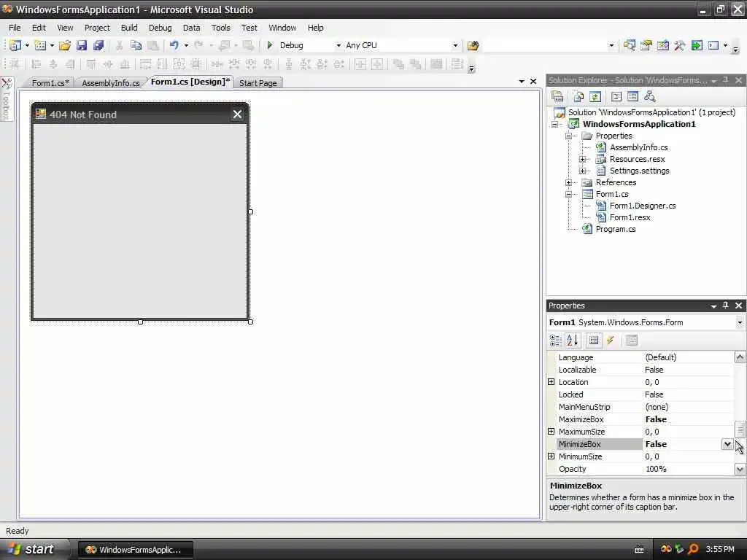Screen dimensions: 747x560
Task: Open the Build menu
Action: 129,28
